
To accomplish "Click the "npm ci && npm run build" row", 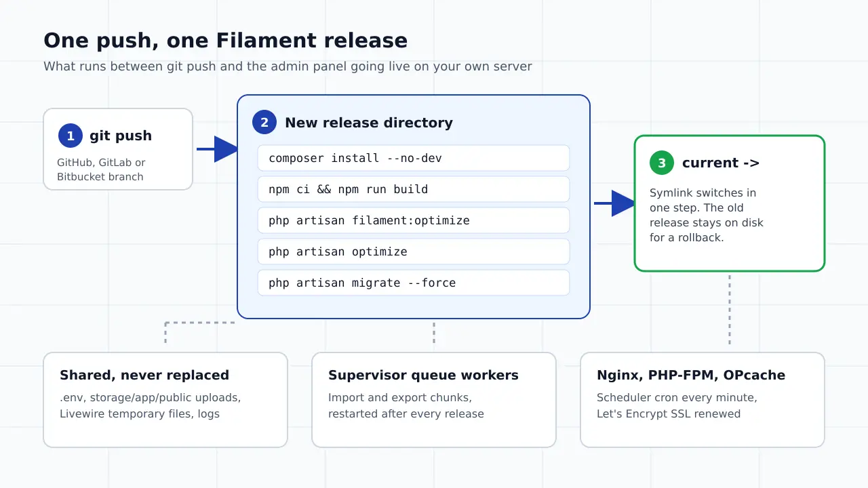I will click(414, 189).
